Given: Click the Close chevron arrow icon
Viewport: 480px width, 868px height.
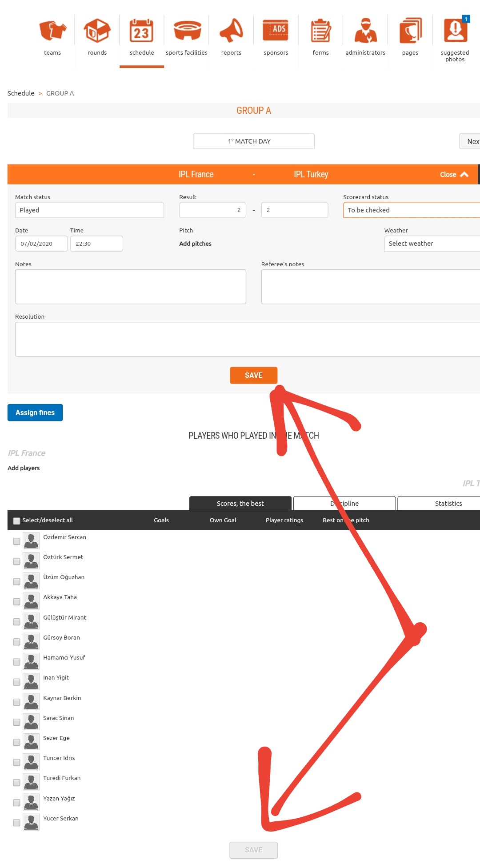Looking at the screenshot, I should click(x=464, y=175).
